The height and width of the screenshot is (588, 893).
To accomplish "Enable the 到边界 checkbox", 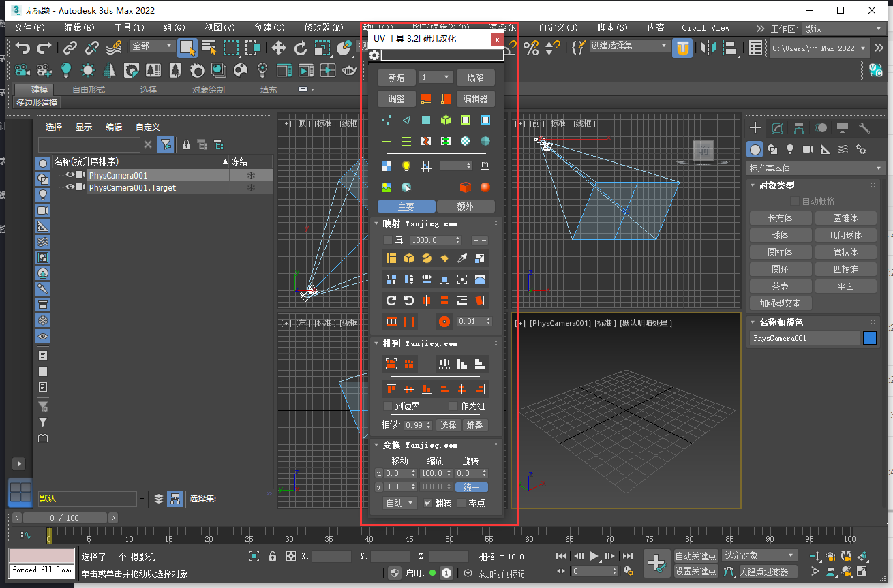I will (388, 406).
